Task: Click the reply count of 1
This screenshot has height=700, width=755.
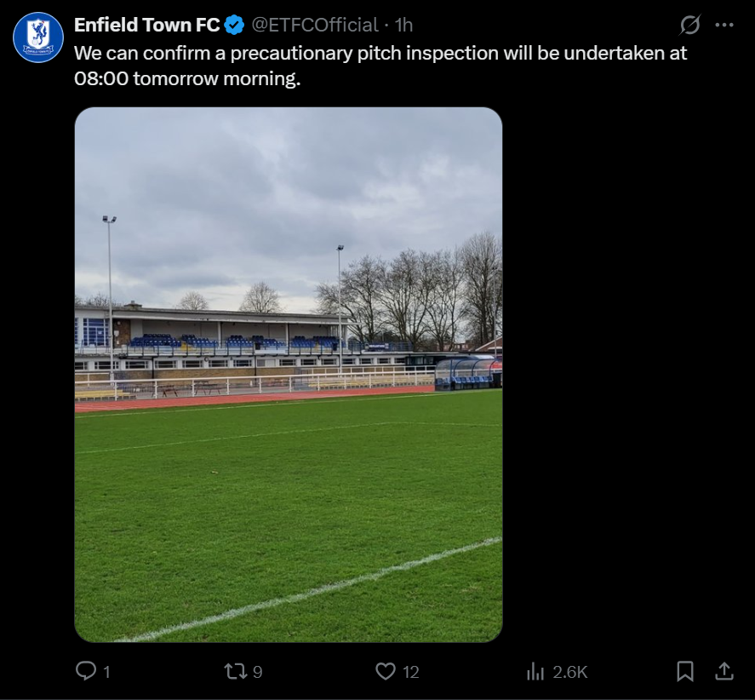Action: [x=106, y=672]
